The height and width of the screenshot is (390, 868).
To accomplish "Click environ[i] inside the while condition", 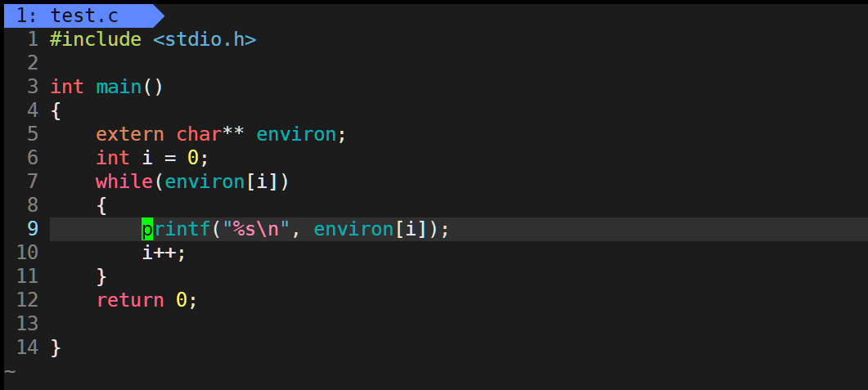I will tap(222, 182).
